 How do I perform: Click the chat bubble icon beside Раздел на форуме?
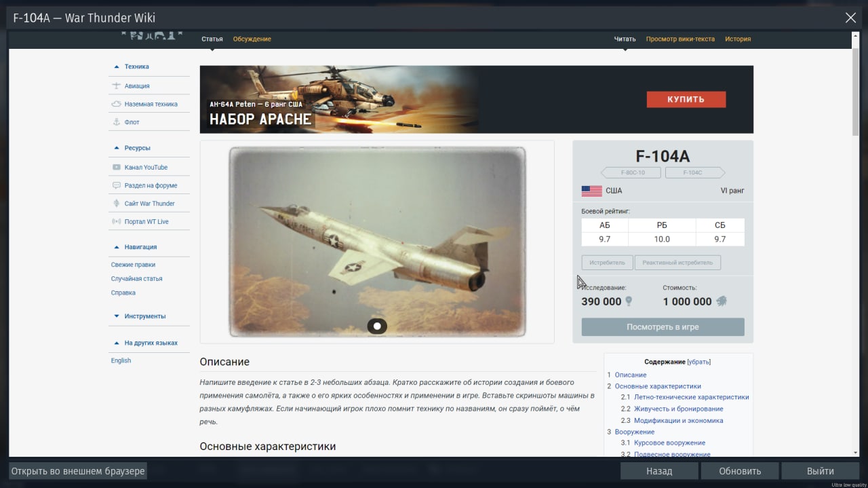click(117, 185)
